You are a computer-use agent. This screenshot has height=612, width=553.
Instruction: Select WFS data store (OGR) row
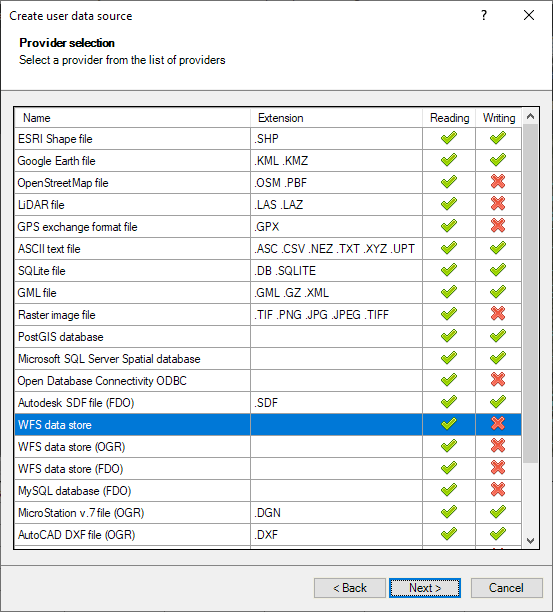click(268, 447)
